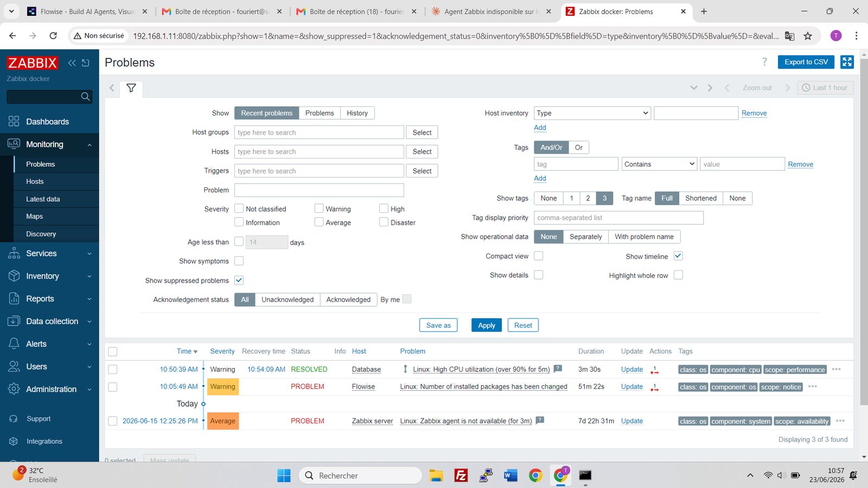Open the tag operator Contains dropdown

point(659,164)
